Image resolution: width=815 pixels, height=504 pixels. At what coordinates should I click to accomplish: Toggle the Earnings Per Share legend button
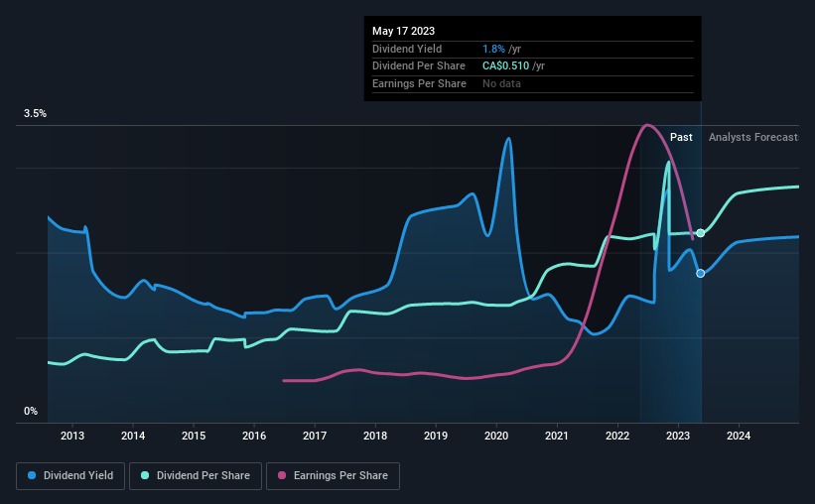coord(333,476)
